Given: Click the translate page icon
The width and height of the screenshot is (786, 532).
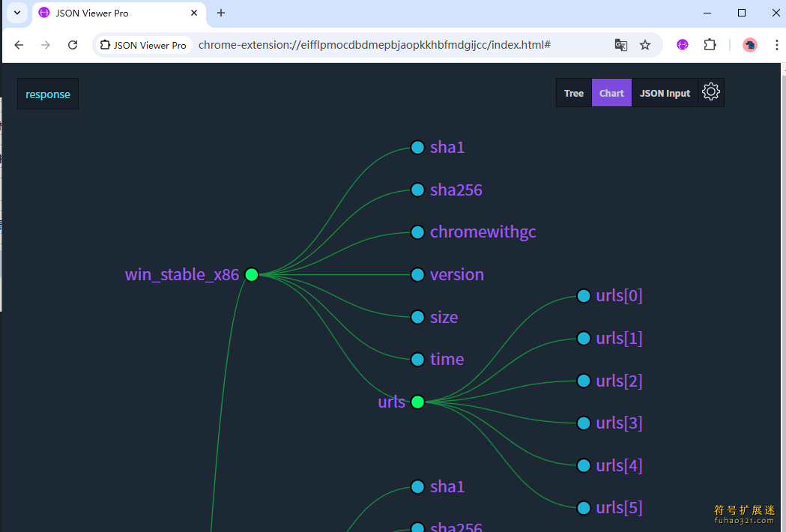Looking at the screenshot, I should coord(620,45).
